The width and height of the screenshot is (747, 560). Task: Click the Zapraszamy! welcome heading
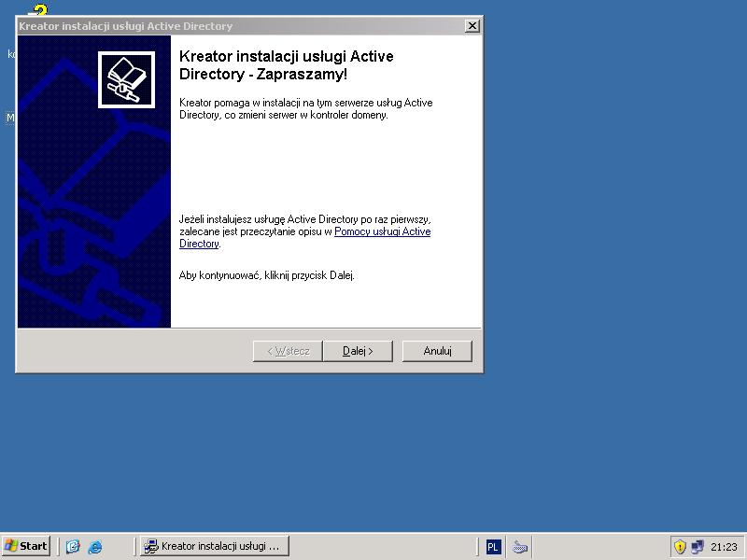pos(287,65)
